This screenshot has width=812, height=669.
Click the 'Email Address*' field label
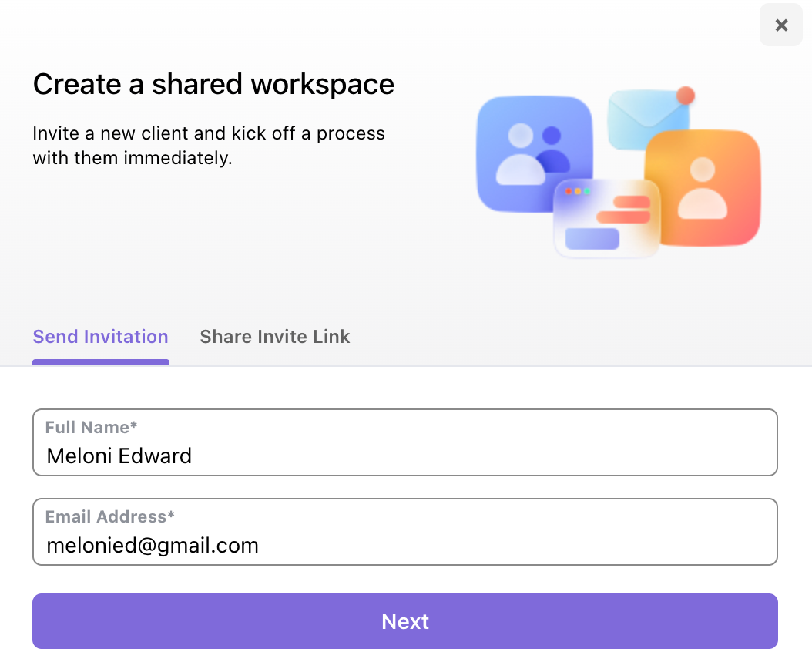tap(110, 516)
